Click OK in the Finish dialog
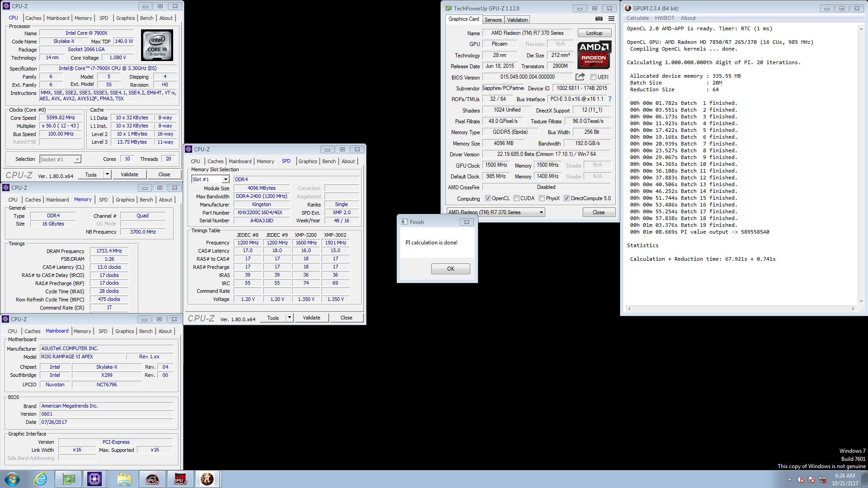 (451, 269)
